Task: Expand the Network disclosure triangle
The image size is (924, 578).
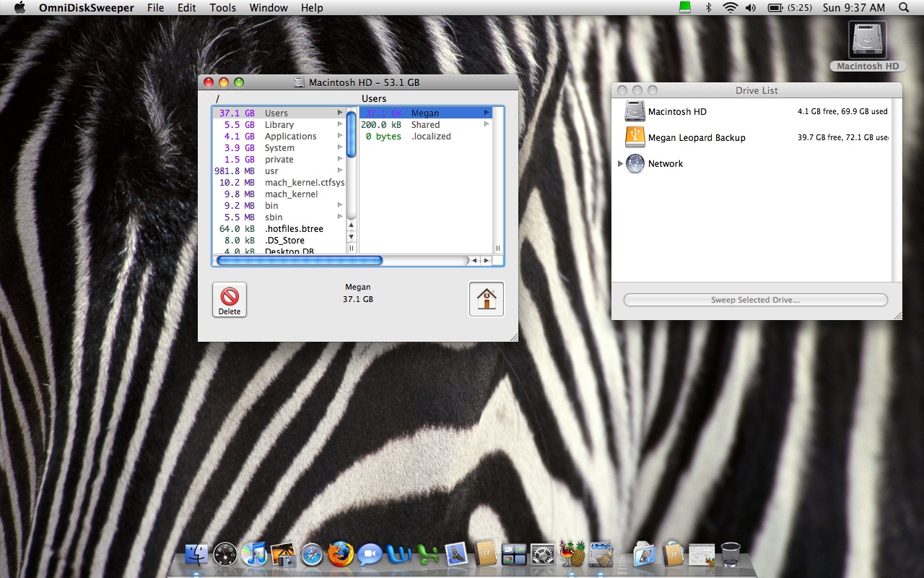Action: pyautogui.click(x=620, y=164)
